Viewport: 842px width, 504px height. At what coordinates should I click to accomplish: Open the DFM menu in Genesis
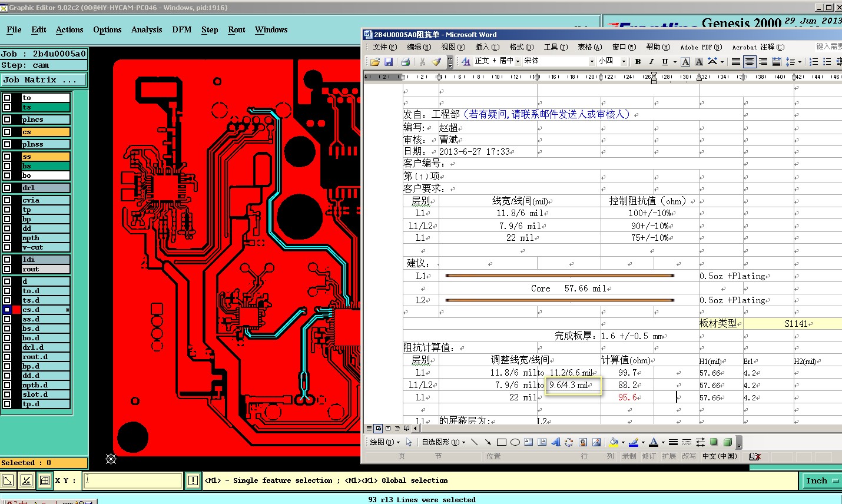coord(182,29)
